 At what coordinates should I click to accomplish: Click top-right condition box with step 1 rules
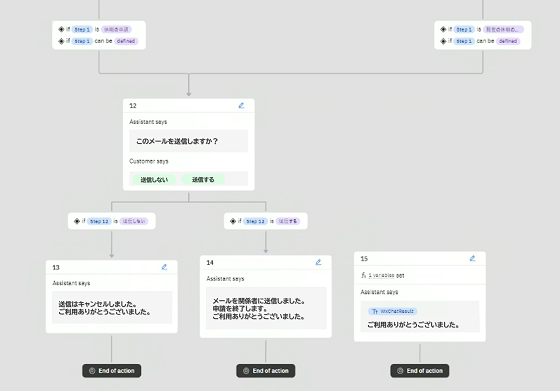tap(482, 35)
